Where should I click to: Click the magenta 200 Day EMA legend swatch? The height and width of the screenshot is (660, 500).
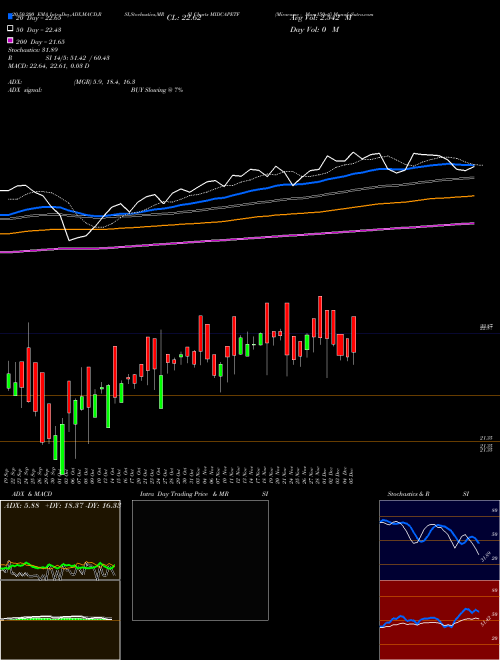coord(10,40)
